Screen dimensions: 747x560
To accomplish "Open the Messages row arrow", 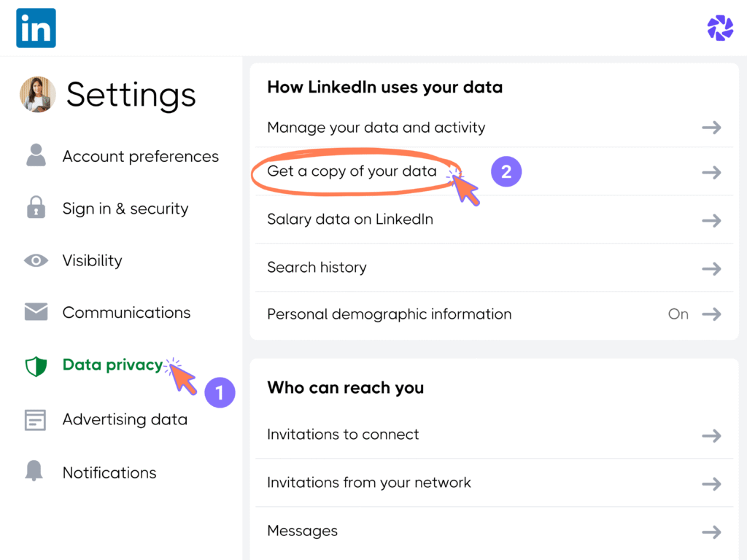I will pos(711,531).
